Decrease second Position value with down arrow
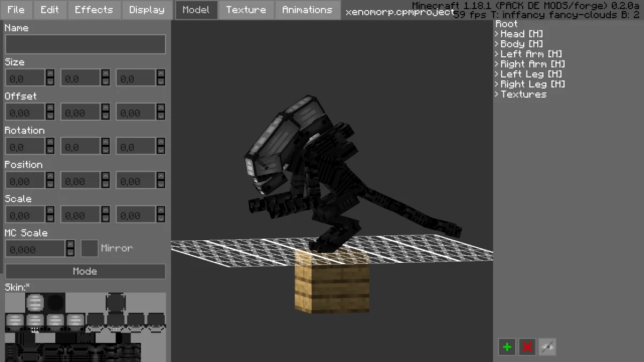Screen dimensions: 644x362 105,184
